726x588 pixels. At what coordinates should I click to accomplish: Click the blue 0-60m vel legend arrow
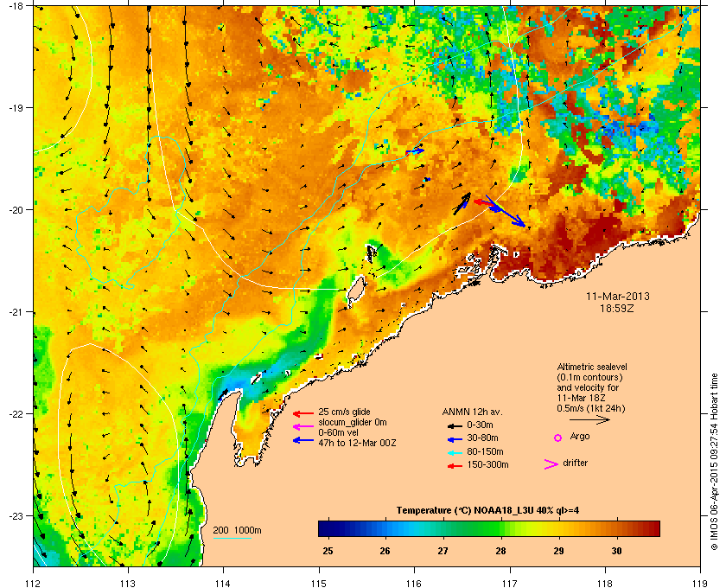point(303,440)
